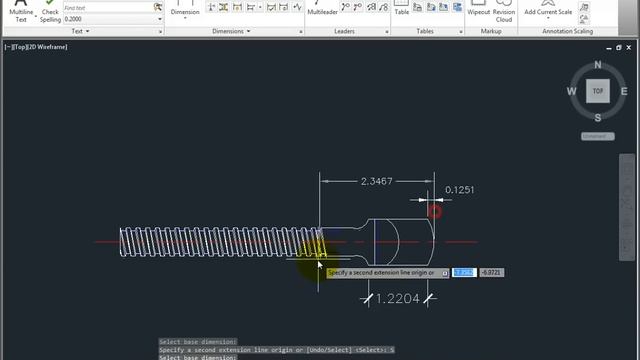The image size is (640, 360).
Task: Expand the Text panel title
Action: pos(80,31)
